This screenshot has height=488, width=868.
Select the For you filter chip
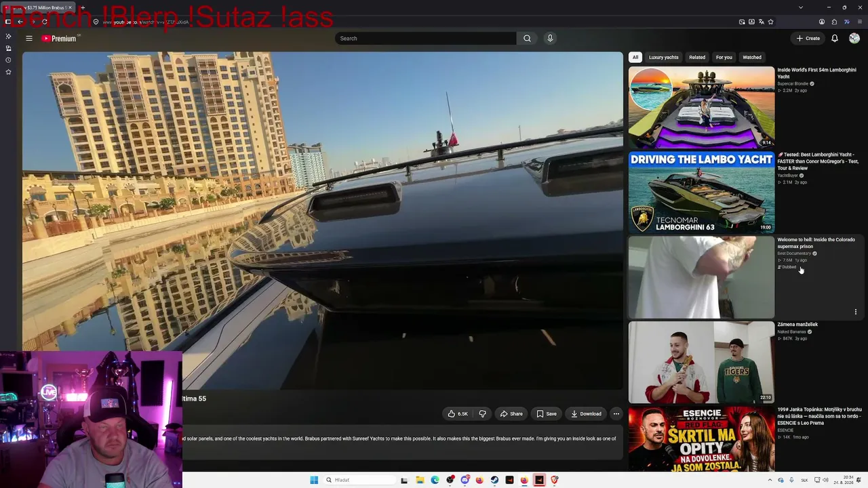724,57
